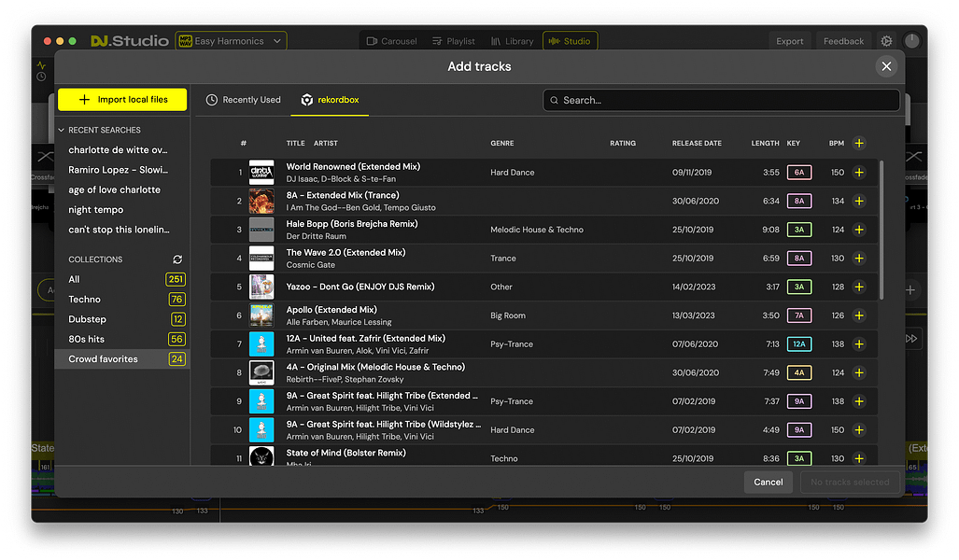Click the 6A key badge of World Renowned
Image resolution: width=959 pixels, height=560 pixels.
pyautogui.click(x=798, y=173)
